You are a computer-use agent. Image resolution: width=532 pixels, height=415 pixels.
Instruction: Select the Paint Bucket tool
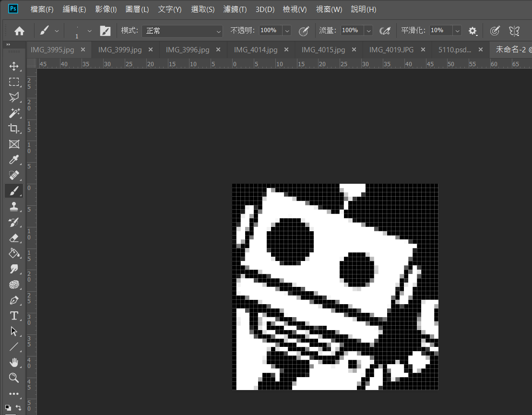click(x=14, y=253)
